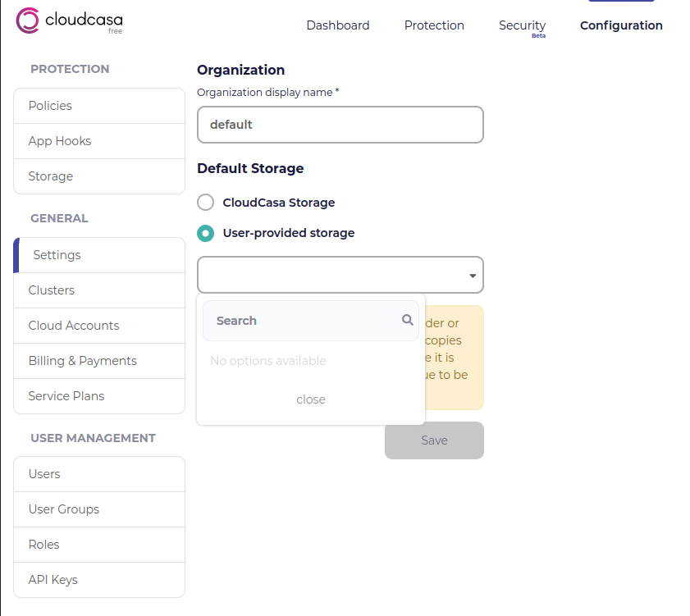Click the Organization display name field
The height and width of the screenshot is (616, 690).
340,125
